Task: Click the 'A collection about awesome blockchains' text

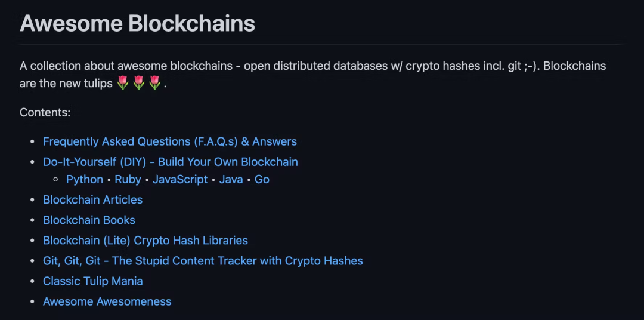Action: click(x=126, y=66)
